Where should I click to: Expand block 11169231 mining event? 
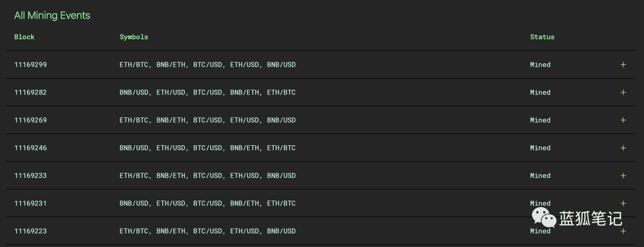pyautogui.click(x=623, y=203)
